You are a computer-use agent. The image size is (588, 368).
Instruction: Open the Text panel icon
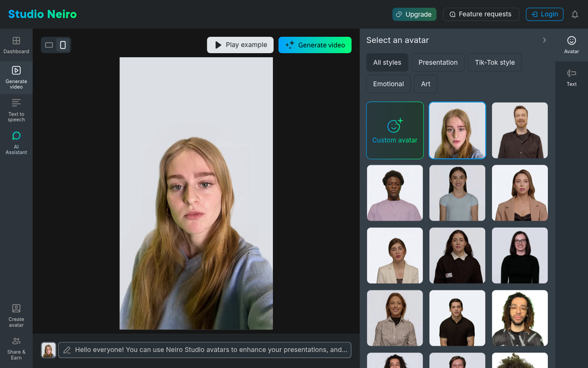tap(571, 78)
